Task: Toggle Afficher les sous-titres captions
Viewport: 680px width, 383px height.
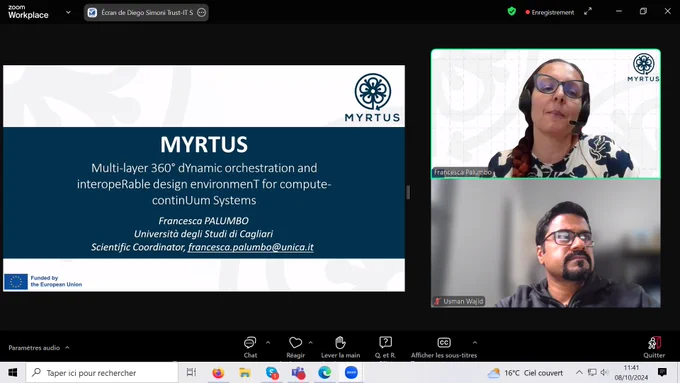Action: pos(444,347)
